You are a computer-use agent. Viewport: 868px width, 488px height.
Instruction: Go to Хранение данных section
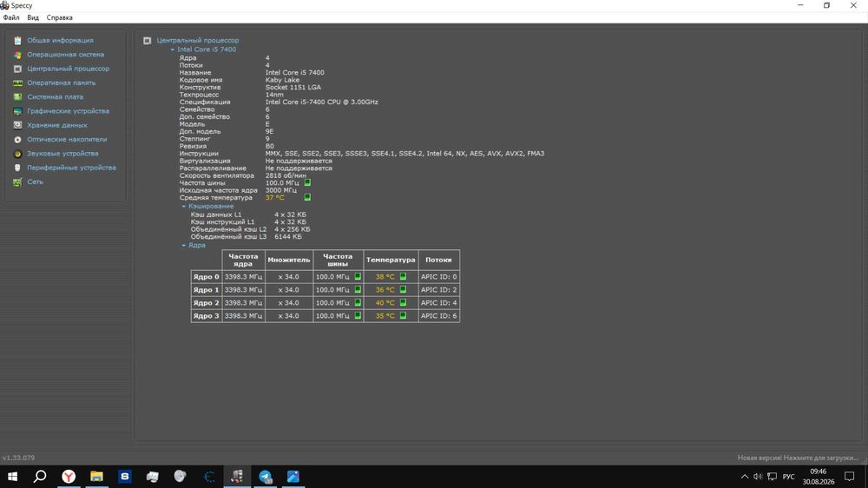pyautogui.click(x=57, y=125)
